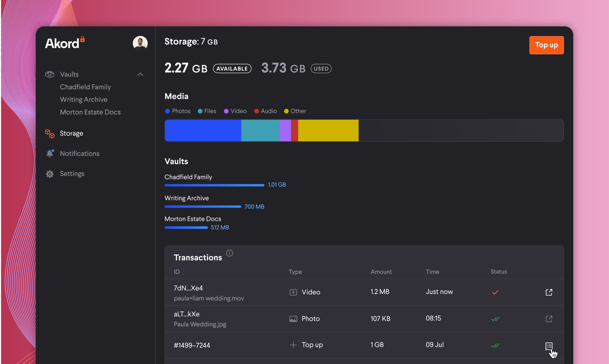The width and height of the screenshot is (609, 364).
Task: Click Chadfield Family vault usage bar
Action: point(214,185)
